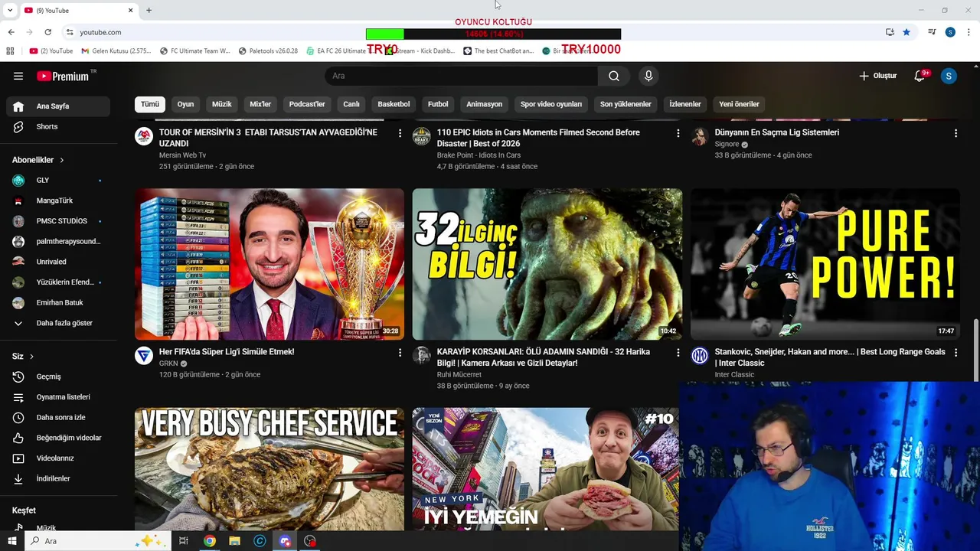The height and width of the screenshot is (551, 980).
Task: Open the YouTube hamburger guide menu
Action: pos(18,76)
